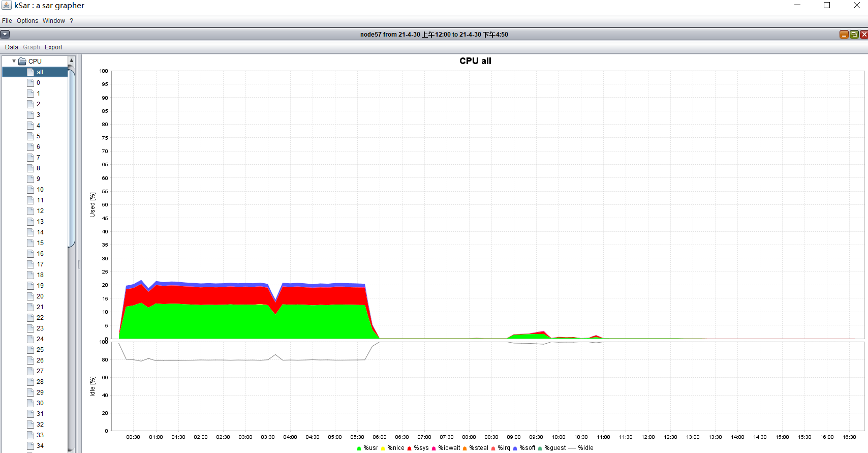This screenshot has width=868, height=453.
Task: Open CPU 8 page icon
Action: click(x=30, y=168)
